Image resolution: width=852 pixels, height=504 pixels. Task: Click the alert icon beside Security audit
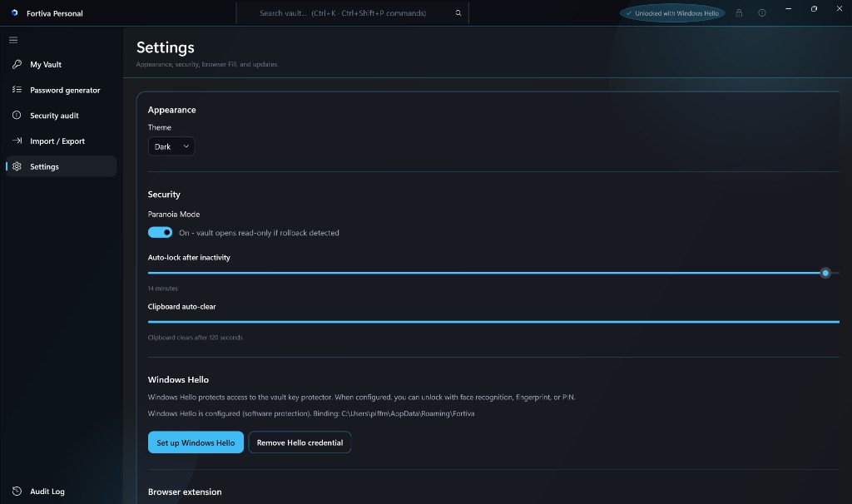click(x=17, y=115)
